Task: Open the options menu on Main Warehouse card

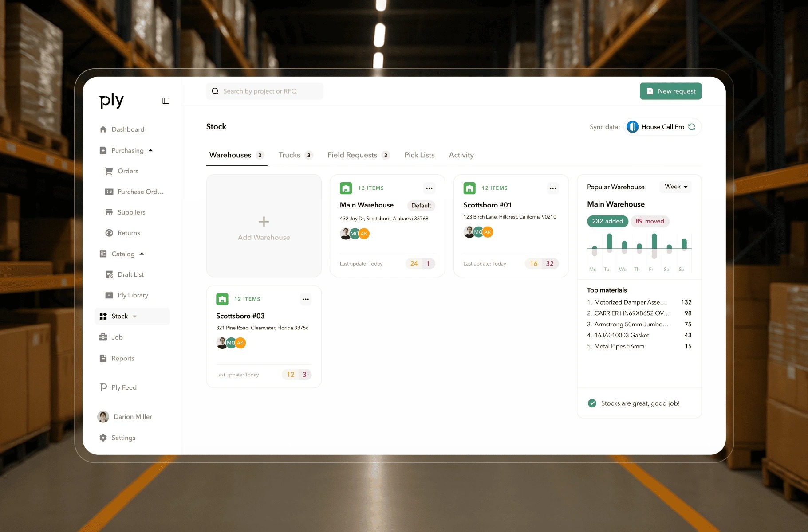Action: (429, 188)
